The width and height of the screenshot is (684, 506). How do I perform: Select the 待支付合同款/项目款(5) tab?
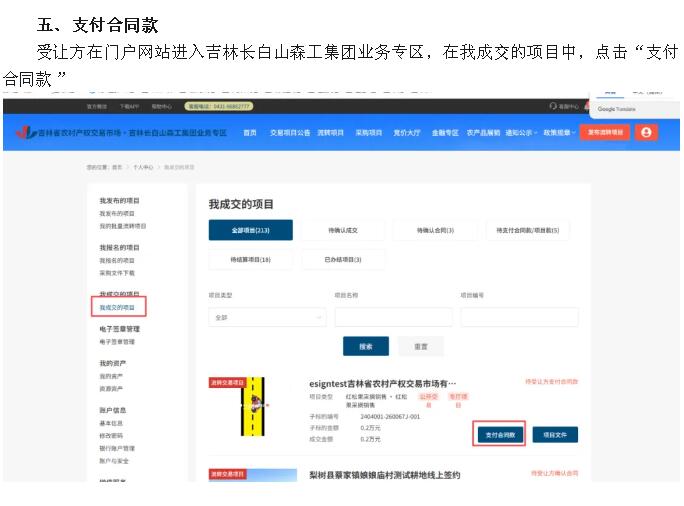point(527,230)
